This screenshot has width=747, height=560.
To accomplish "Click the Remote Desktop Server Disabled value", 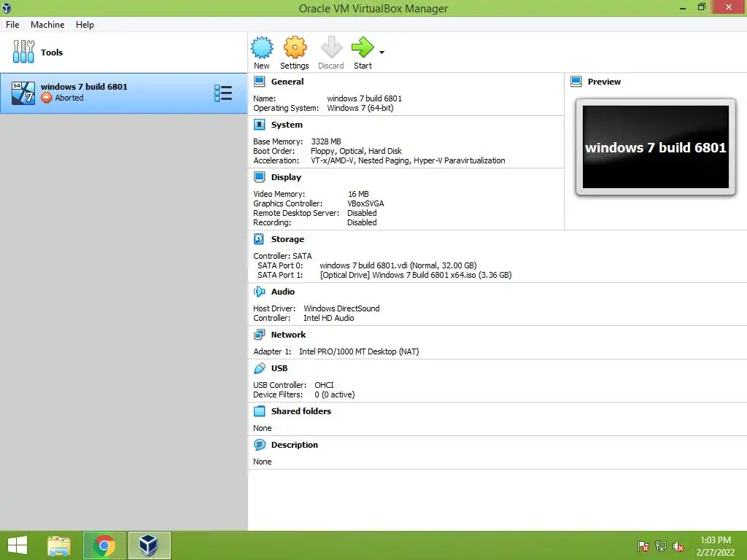I will [x=362, y=213].
